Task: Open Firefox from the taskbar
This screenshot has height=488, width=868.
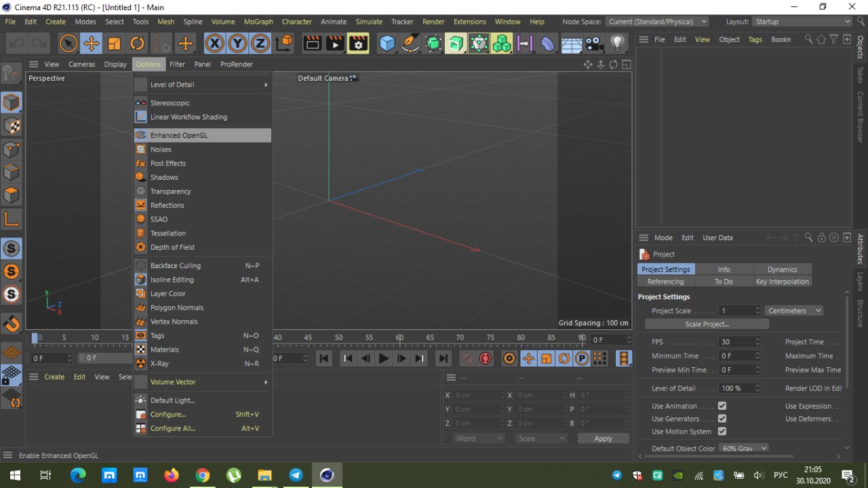Action: pos(172,475)
